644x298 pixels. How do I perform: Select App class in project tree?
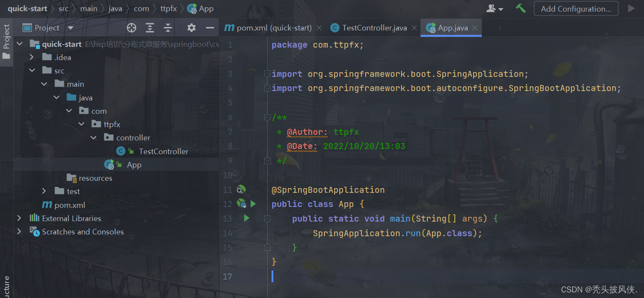coord(134,165)
